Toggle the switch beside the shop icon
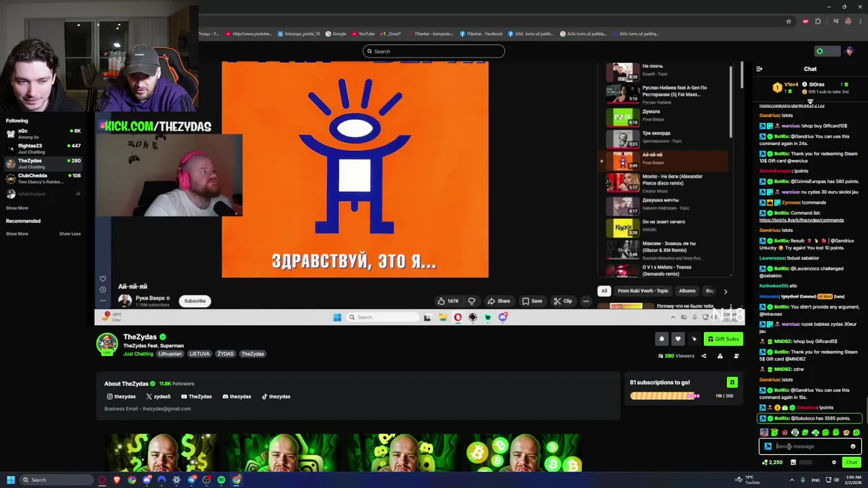 (x=806, y=462)
